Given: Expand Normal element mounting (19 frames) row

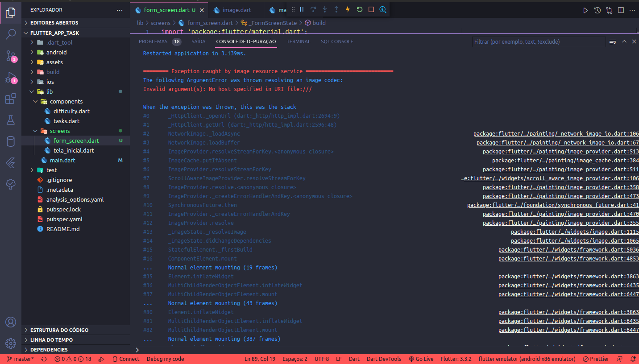Looking at the screenshot, I should tap(223, 268).
